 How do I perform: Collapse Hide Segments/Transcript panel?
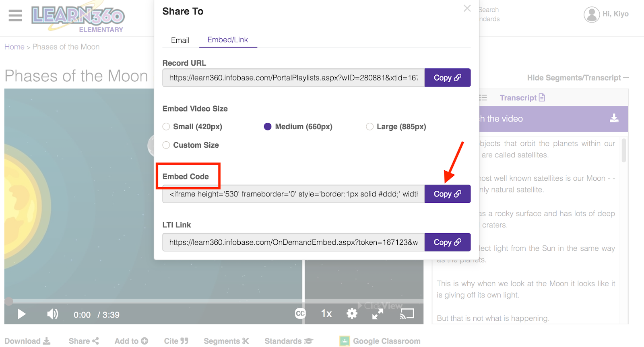point(578,78)
